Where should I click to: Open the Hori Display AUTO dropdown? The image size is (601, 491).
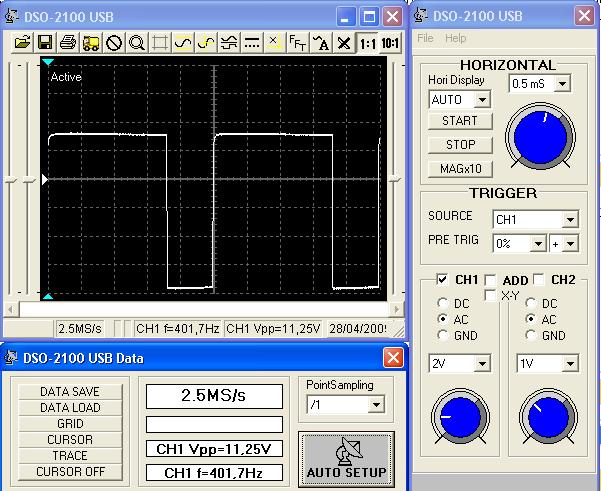[483, 100]
